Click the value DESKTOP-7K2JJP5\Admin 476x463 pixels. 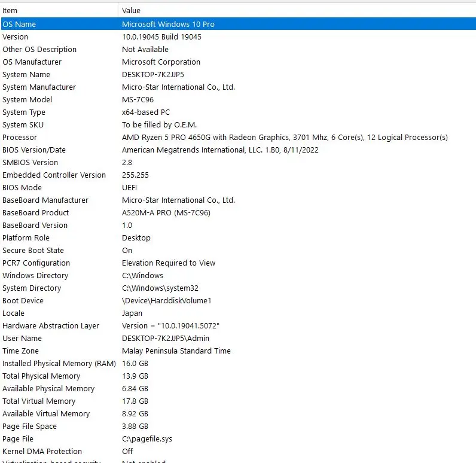click(166, 338)
